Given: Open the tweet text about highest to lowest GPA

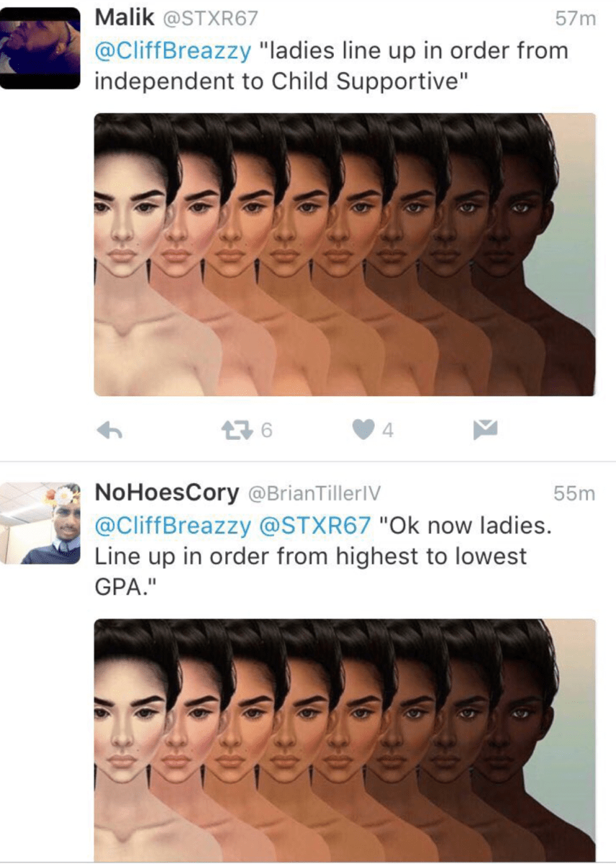Looking at the screenshot, I should 323,556.
